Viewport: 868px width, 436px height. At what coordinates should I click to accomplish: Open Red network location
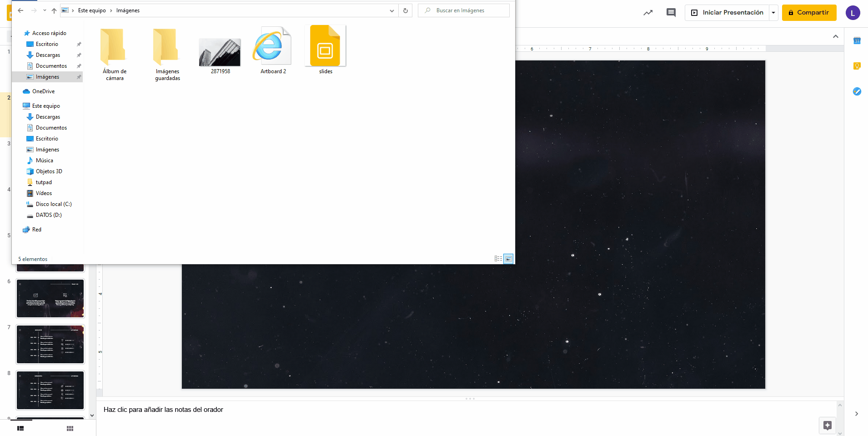(x=36, y=230)
